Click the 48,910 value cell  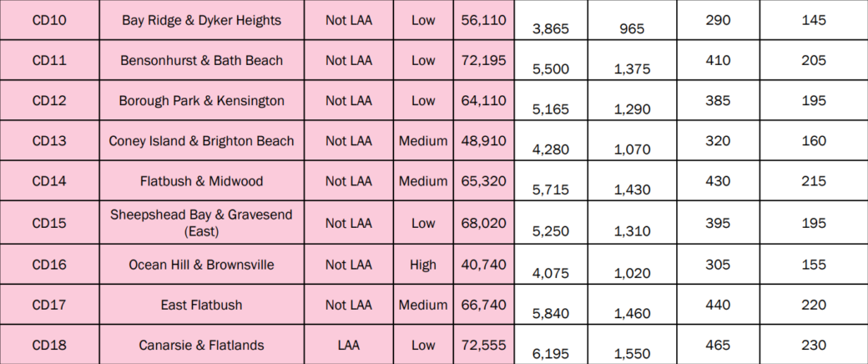pos(484,141)
